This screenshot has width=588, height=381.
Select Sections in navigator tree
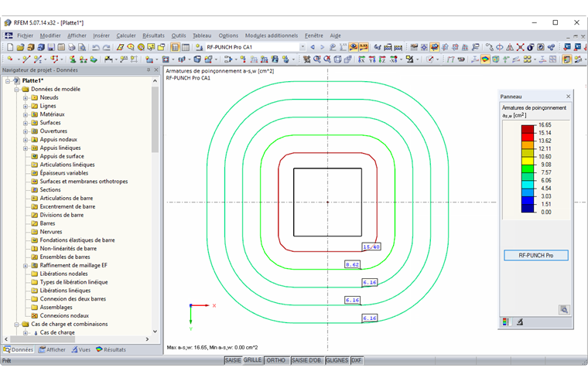coord(50,190)
